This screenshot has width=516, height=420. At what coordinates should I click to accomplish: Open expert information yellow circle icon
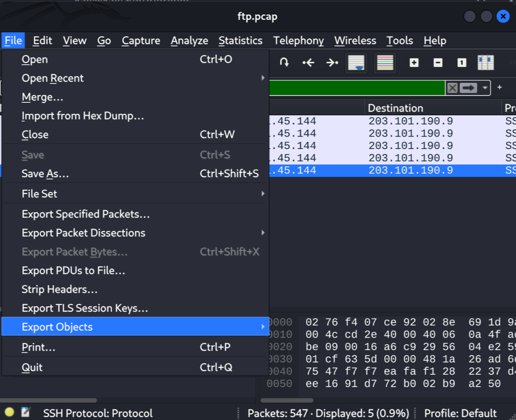pos(9,412)
